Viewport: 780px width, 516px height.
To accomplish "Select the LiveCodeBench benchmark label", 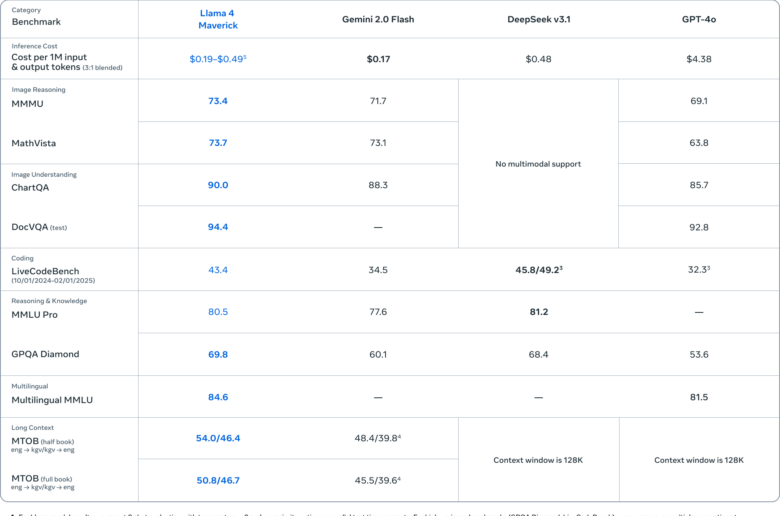I will [45, 271].
